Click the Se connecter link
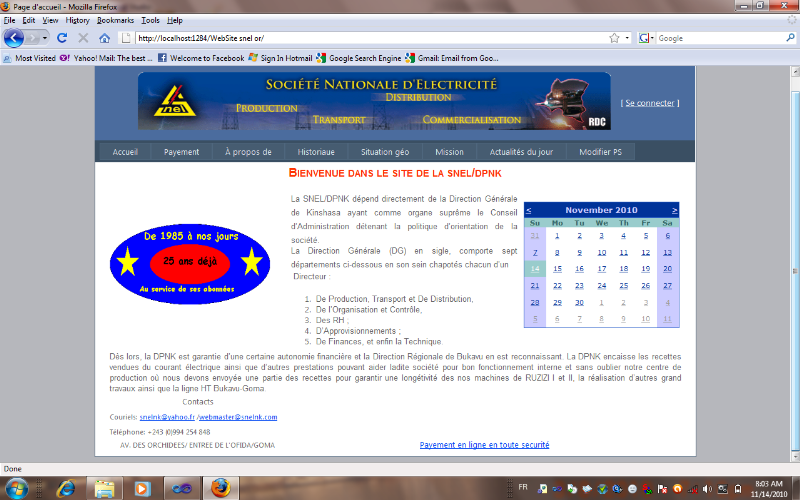This screenshot has height=500, width=800. [649, 103]
